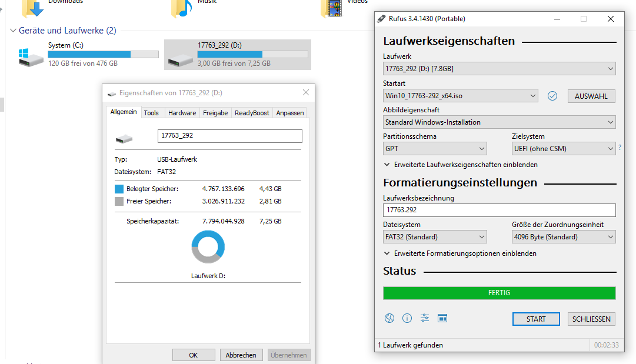The height and width of the screenshot is (364, 636).
Task: Click the Freier Speicher value 2,81 GB
Action: 270,201
